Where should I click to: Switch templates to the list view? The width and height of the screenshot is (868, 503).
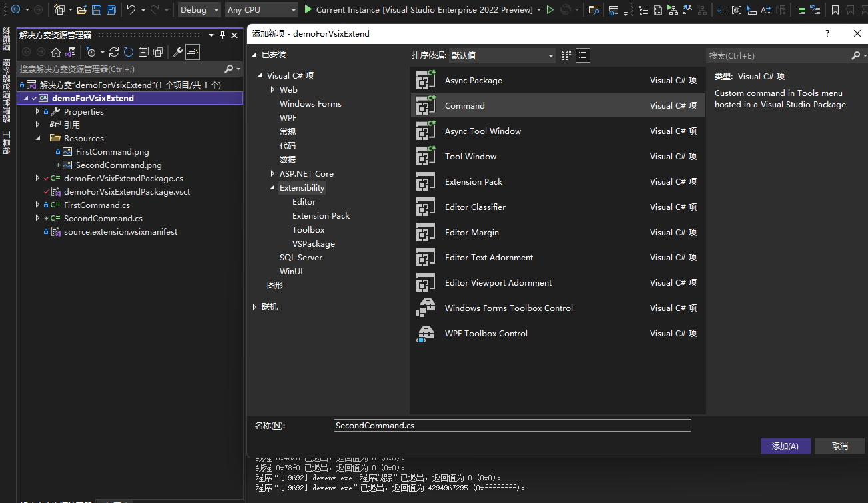583,55
